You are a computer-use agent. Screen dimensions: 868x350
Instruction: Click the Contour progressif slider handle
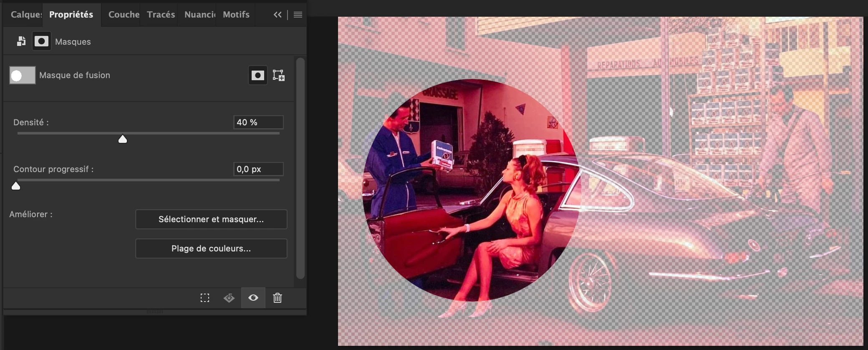pyautogui.click(x=16, y=186)
